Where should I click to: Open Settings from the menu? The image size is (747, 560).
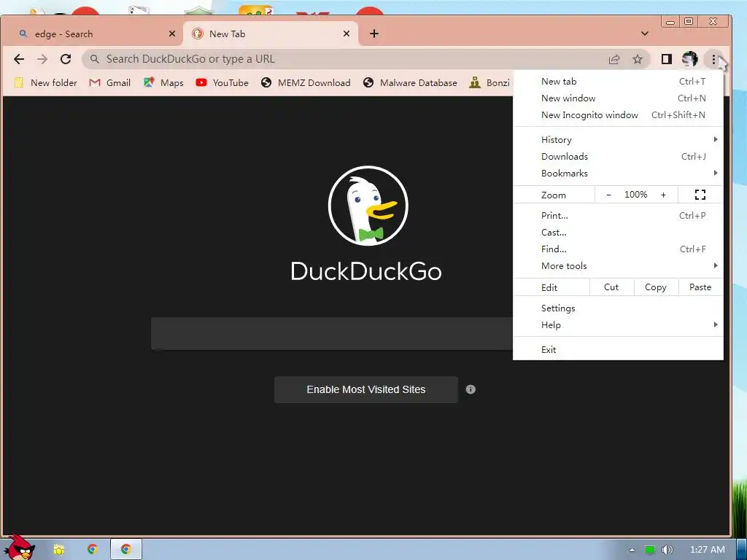click(618, 308)
